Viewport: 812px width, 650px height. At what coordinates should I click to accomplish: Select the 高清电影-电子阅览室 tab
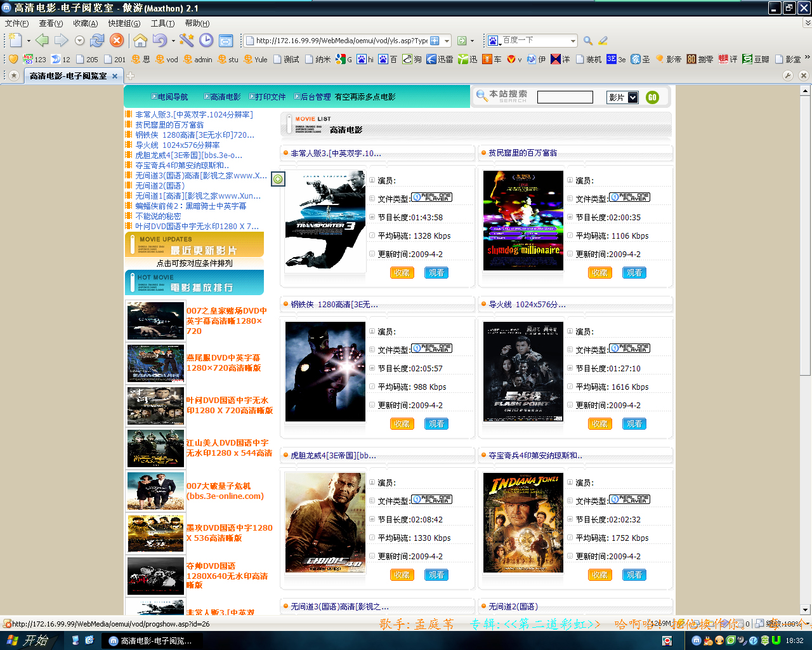pos(69,76)
